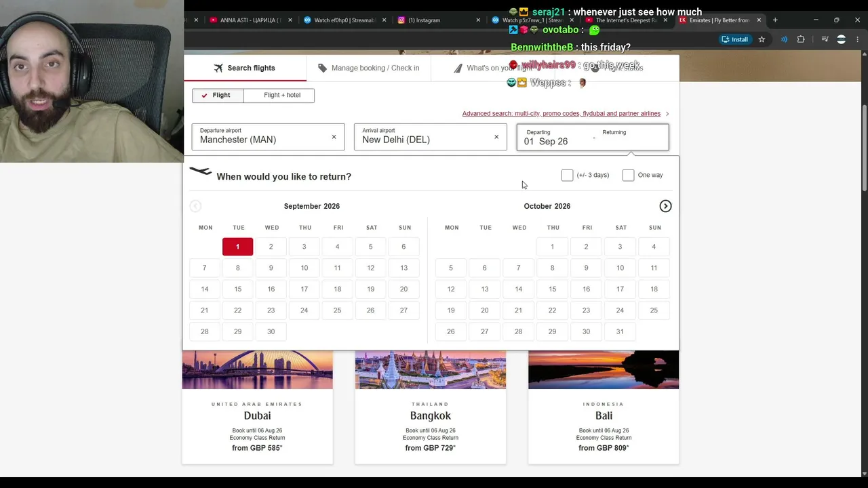Select September 6 in the calendar
The width and height of the screenshot is (868, 488).
(403, 247)
